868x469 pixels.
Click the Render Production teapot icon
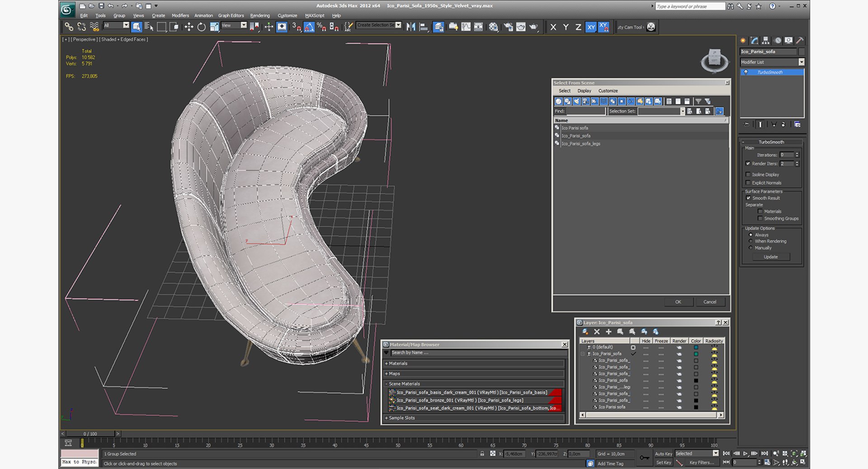coord(534,27)
